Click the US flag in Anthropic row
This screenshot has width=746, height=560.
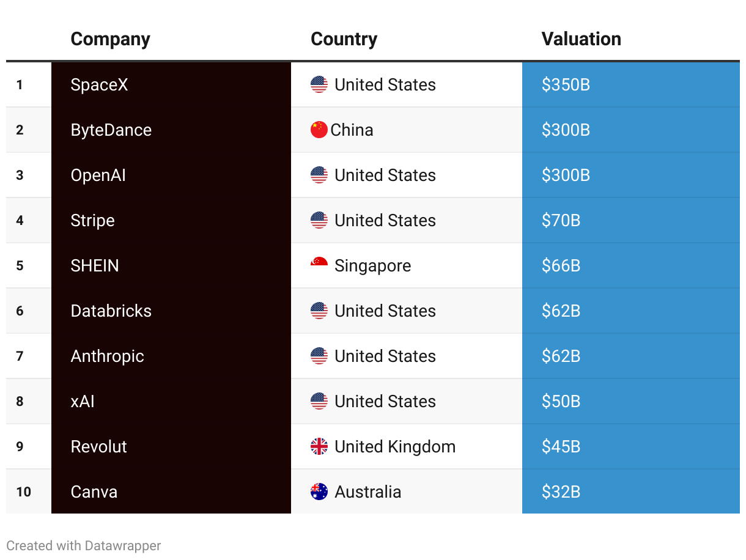[x=319, y=356]
